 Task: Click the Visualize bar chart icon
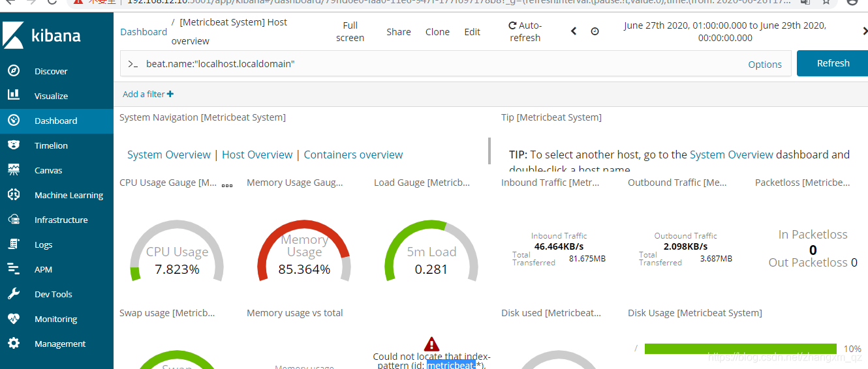click(14, 95)
